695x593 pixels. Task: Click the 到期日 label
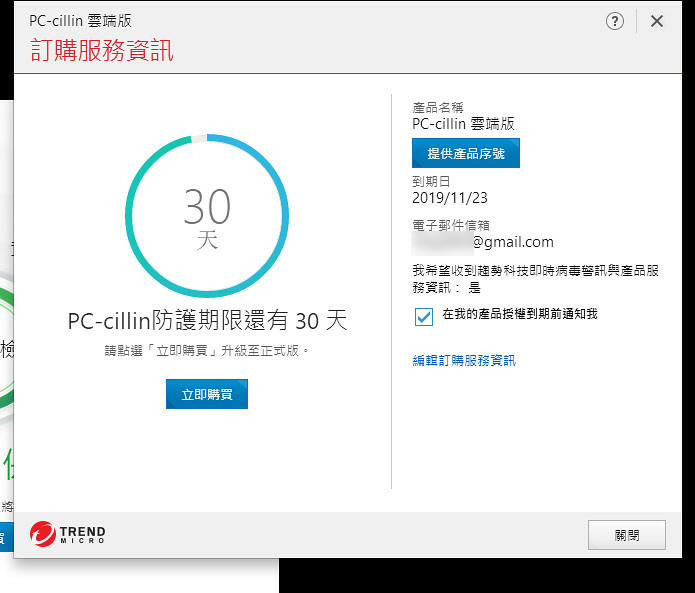pyautogui.click(x=431, y=181)
